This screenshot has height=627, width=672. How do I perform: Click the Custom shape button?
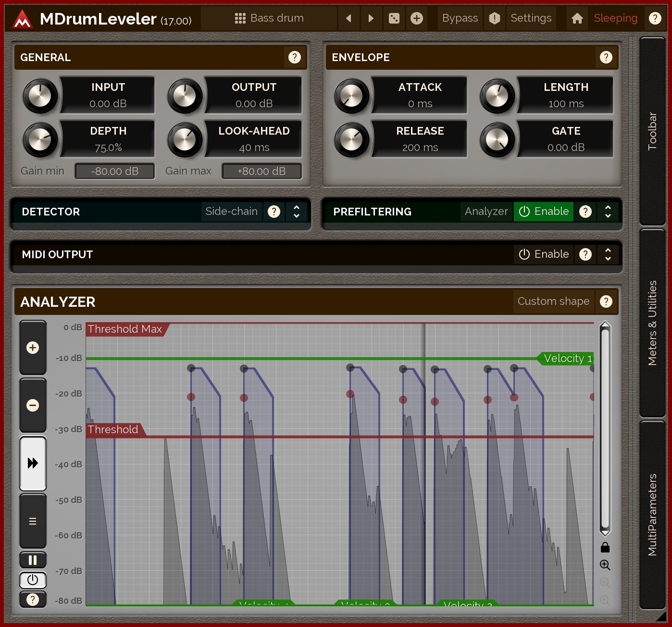pos(553,301)
